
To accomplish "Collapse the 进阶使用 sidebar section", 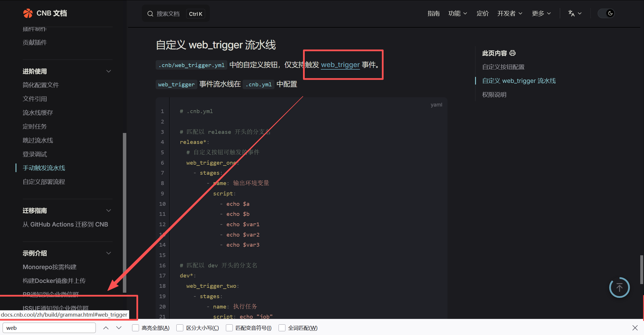I will coord(108,71).
